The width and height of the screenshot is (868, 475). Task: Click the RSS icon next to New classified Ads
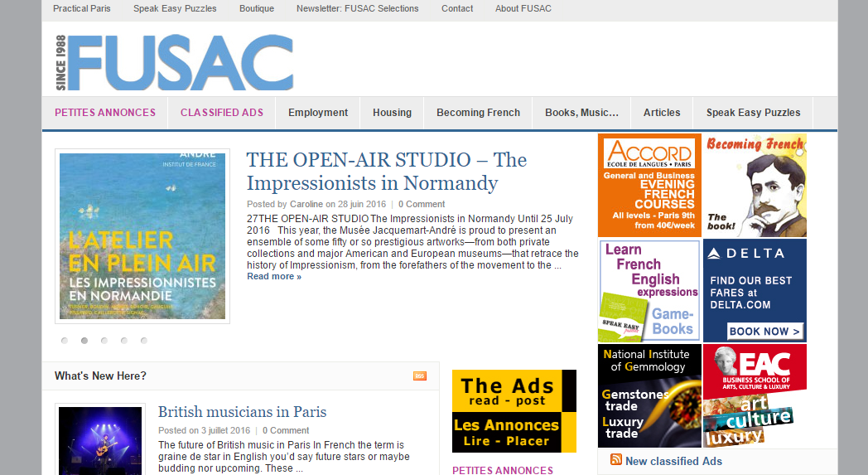tap(615, 459)
